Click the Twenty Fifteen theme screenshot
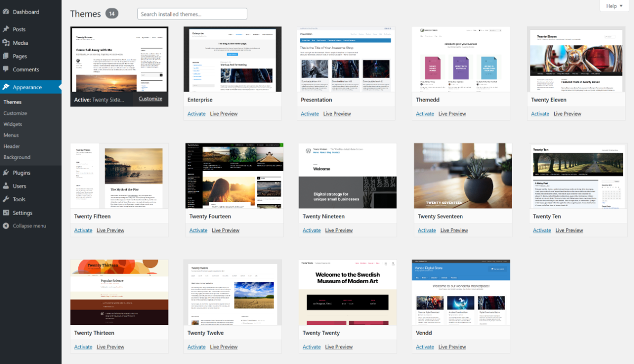 click(119, 176)
